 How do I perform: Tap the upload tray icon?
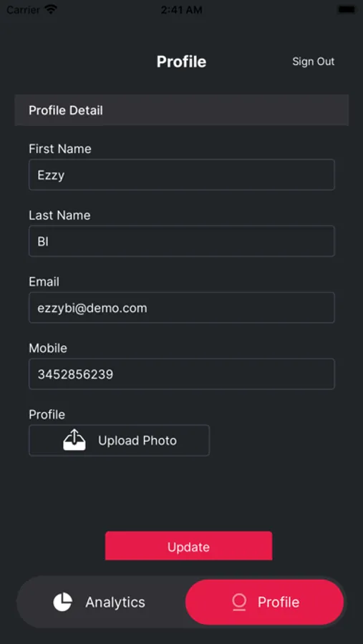[x=74, y=440]
